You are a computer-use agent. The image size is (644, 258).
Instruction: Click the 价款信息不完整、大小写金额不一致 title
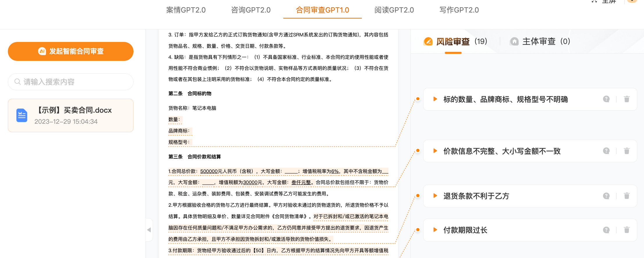[502, 151]
